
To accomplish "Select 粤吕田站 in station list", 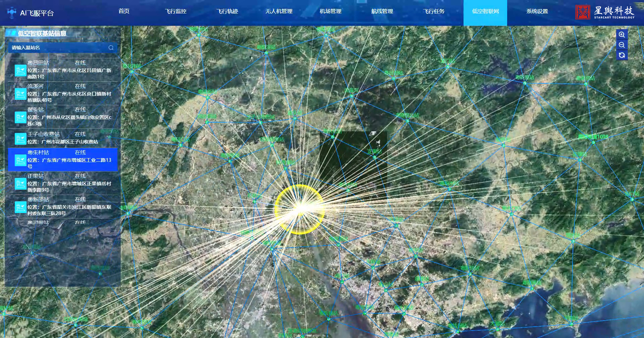I will click(63, 70).
